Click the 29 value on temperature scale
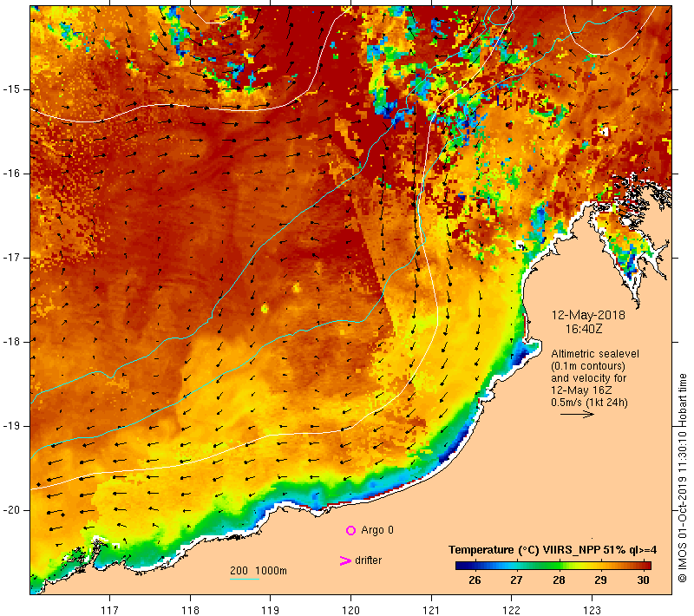This screenshot has width=694, height=616. 600,580
